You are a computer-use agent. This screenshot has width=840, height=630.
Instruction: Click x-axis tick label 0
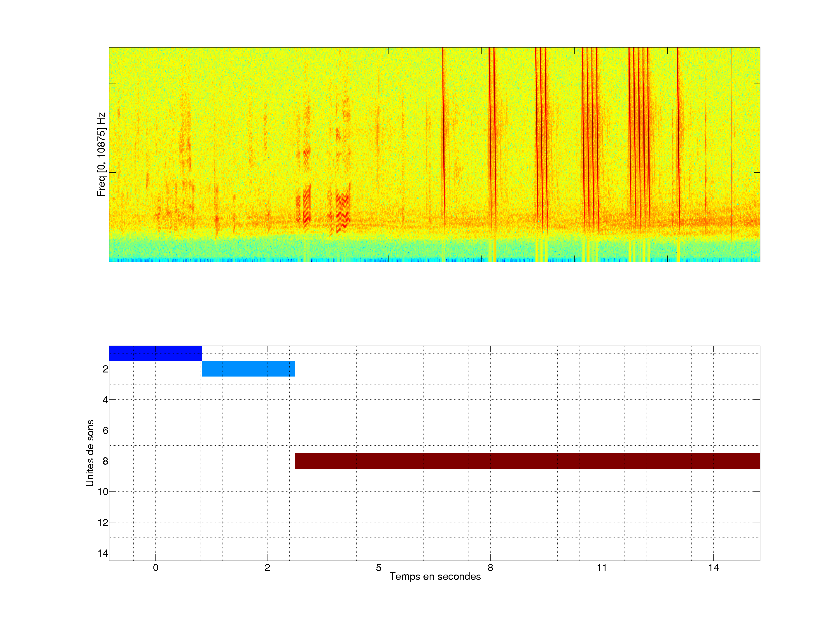[x=155, y=568]
